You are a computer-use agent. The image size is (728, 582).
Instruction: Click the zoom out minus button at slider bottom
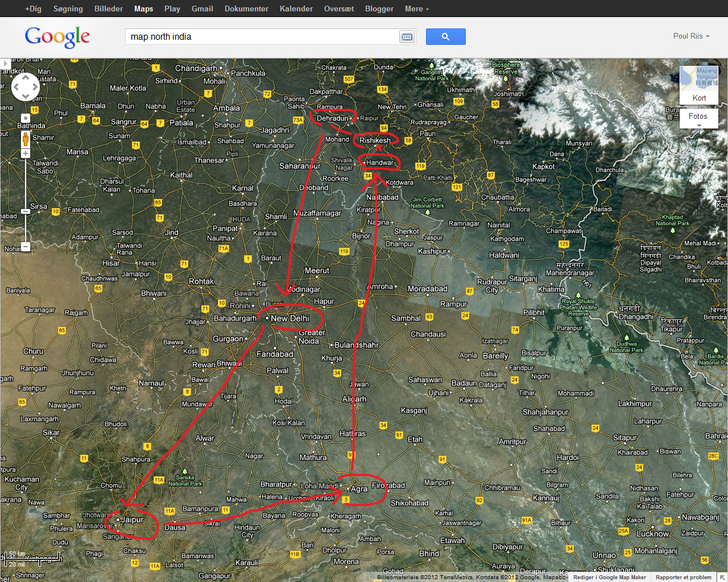point(26,247)
